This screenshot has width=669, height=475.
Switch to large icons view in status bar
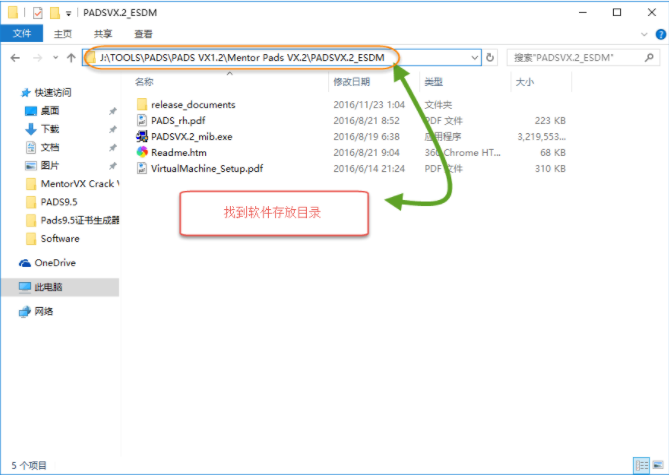point(658,466)
